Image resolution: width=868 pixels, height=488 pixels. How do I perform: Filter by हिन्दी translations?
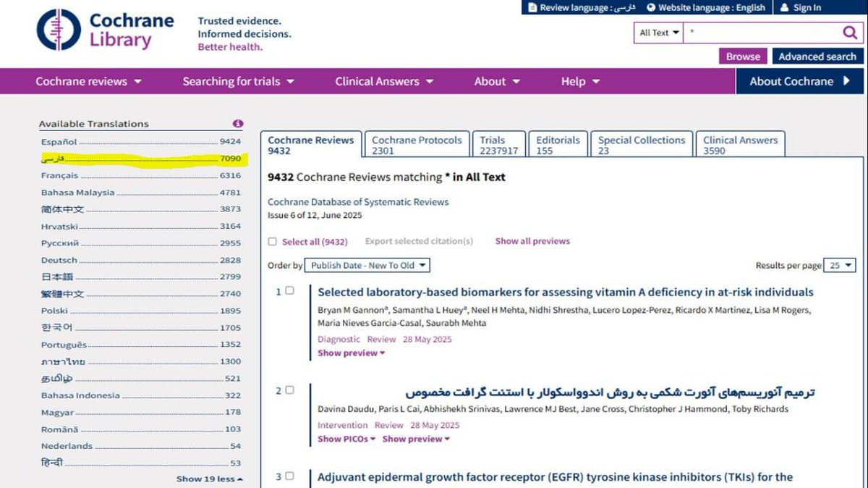(x=141, y=463)
